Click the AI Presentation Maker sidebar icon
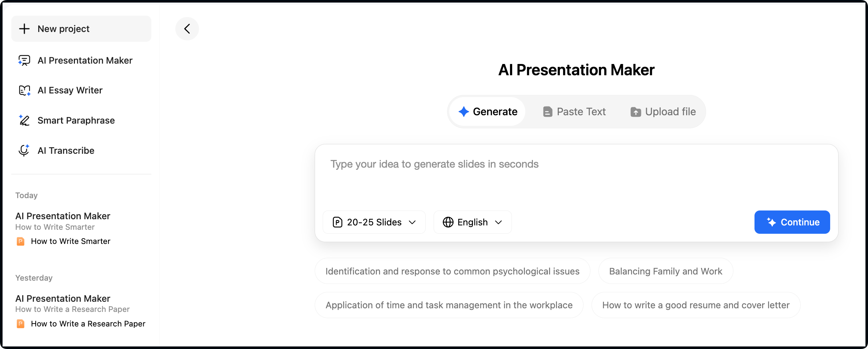The image size is (868, 349). coord(24,60)
